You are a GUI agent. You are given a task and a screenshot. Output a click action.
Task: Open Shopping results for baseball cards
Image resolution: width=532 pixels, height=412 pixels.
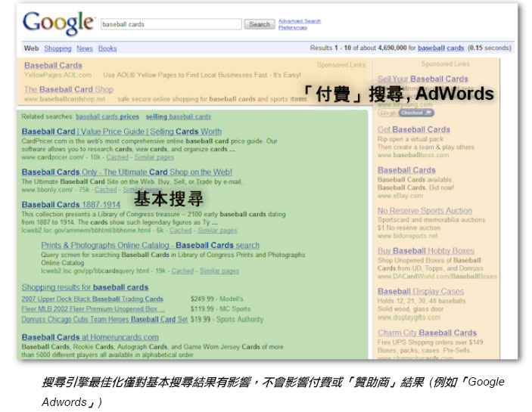85,287
